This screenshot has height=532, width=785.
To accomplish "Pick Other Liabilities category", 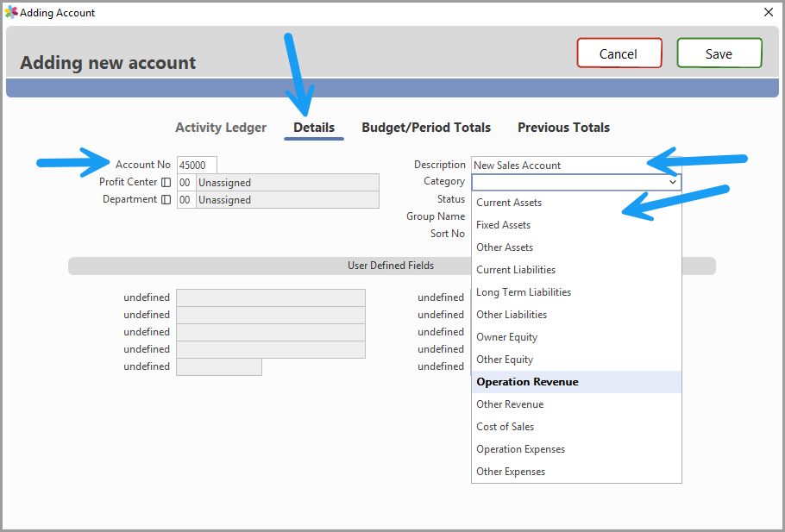I will tap(576, 315).
